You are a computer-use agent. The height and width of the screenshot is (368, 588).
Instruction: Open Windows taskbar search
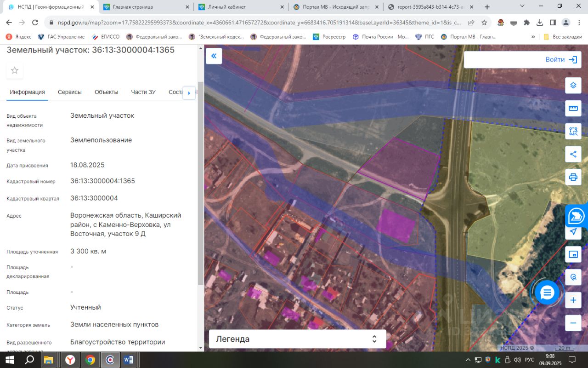coord(29,360)
